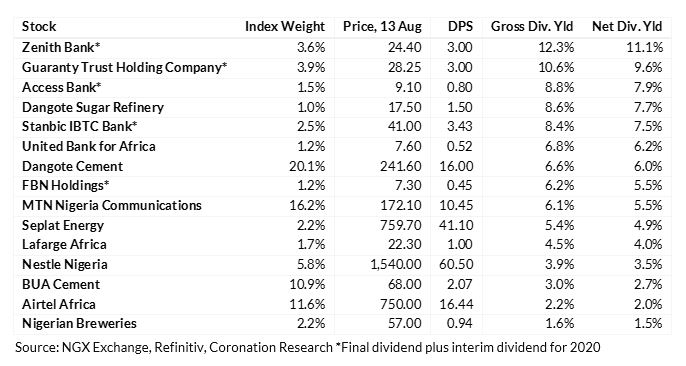Select the Stock column header
The height and width of the screenshot is (366, 686).
point(39,27)
